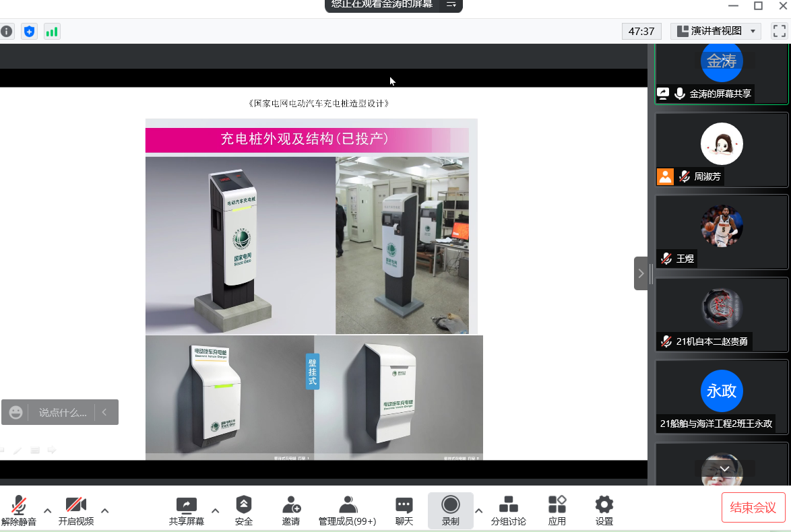Maximize the meeting window
Viewport: 791px width, 532px height.
(x=758, y=5)
